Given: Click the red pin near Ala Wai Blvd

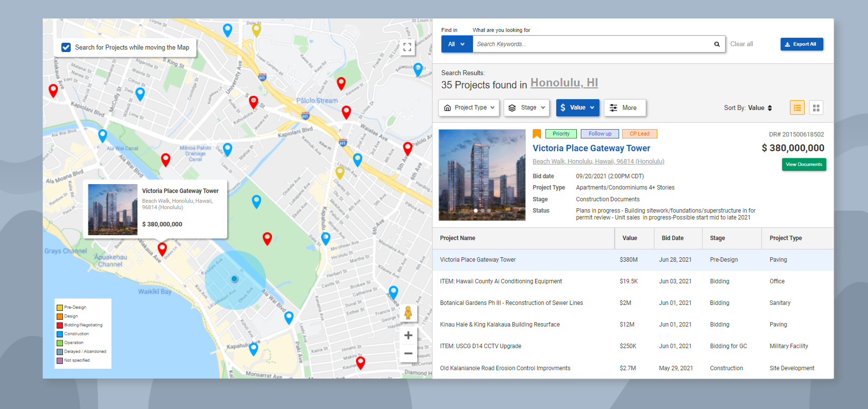Looking at the screenshot, I should coord(165,160).
